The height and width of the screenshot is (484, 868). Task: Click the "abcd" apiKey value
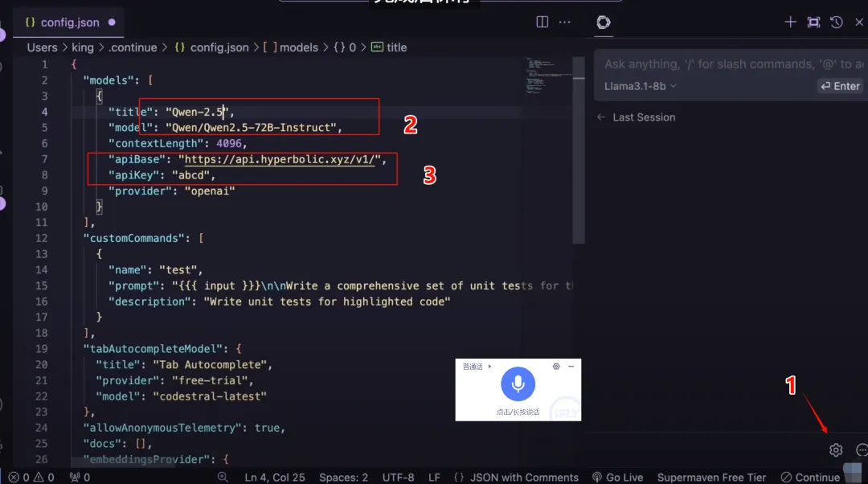point(190,175)
